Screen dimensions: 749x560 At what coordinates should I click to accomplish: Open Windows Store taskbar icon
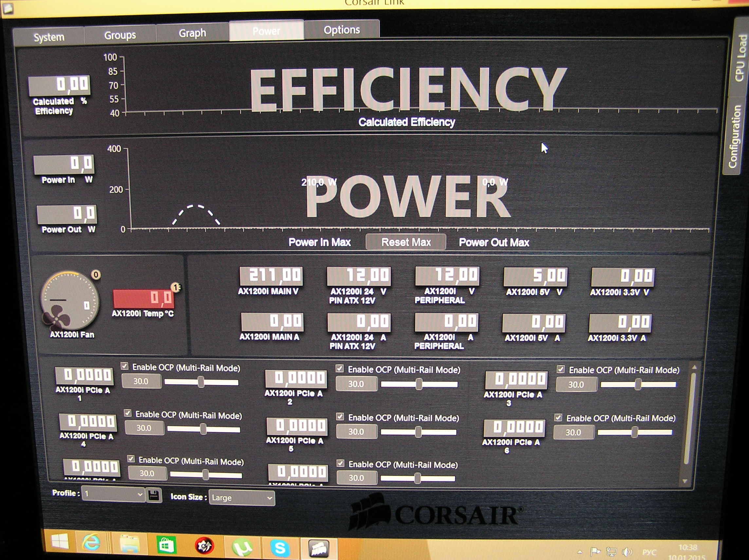pyautogui.click(x=166, y=545)
